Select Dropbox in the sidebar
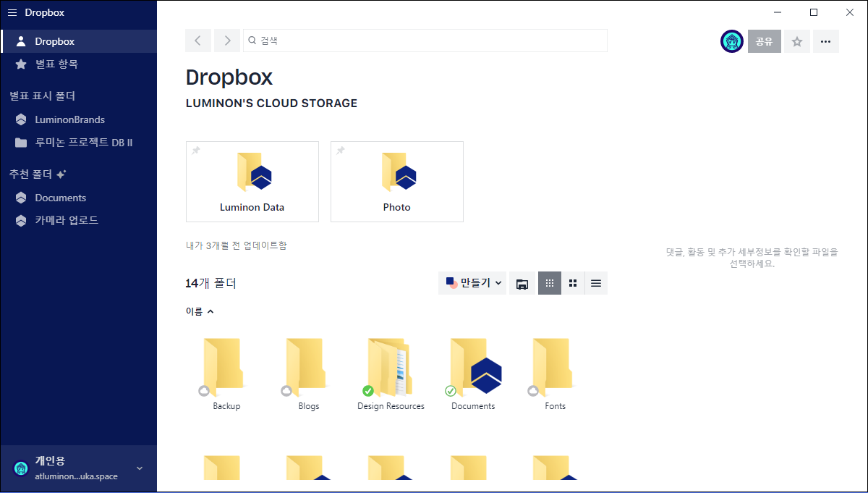The width and height of the screenshot is (868, 493). click(x=79, y=41)
